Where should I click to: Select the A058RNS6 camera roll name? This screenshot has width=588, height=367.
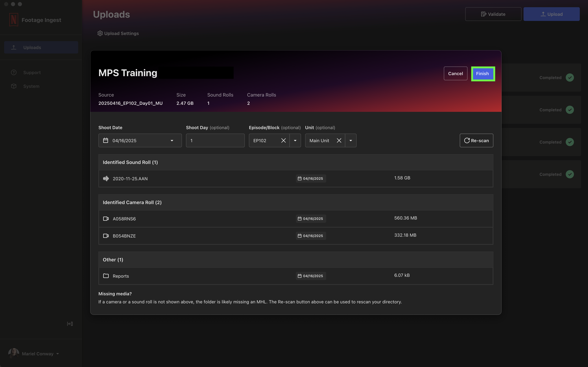tap(124, 219)
